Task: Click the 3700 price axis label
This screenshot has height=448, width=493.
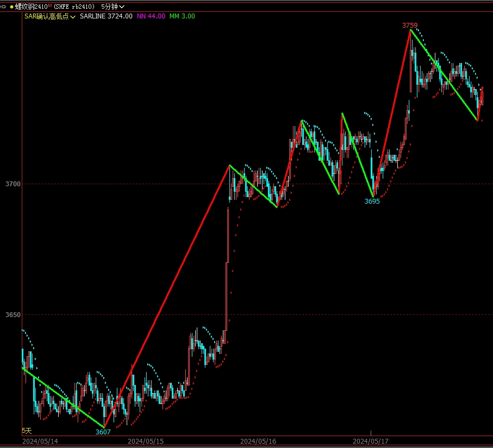Action: click(x=13, y=184)
